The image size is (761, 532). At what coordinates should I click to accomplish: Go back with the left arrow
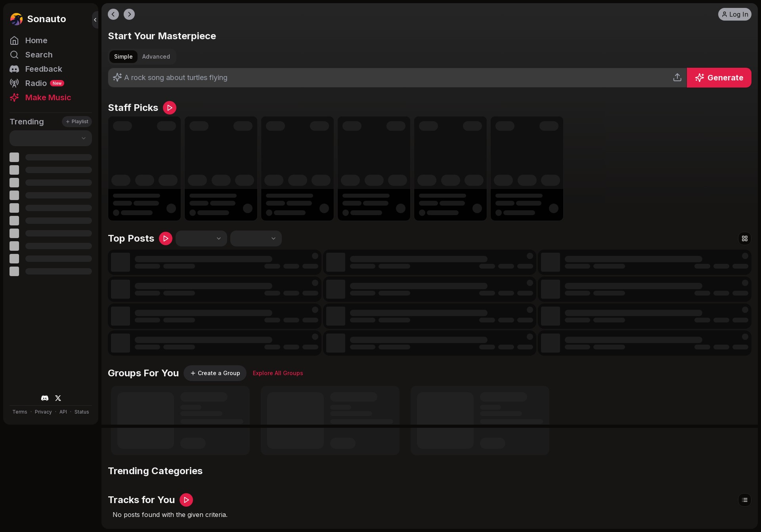[x=113, y=14]
